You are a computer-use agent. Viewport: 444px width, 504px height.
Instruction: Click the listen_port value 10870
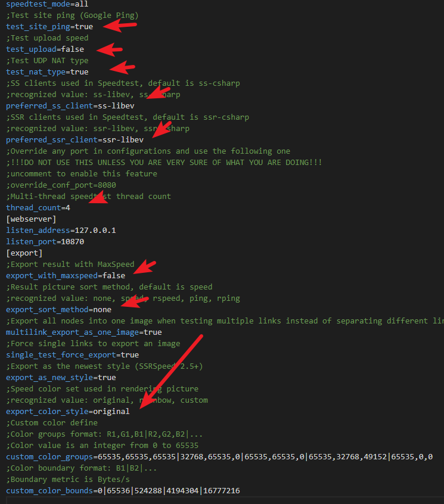(x=72, y=242)
